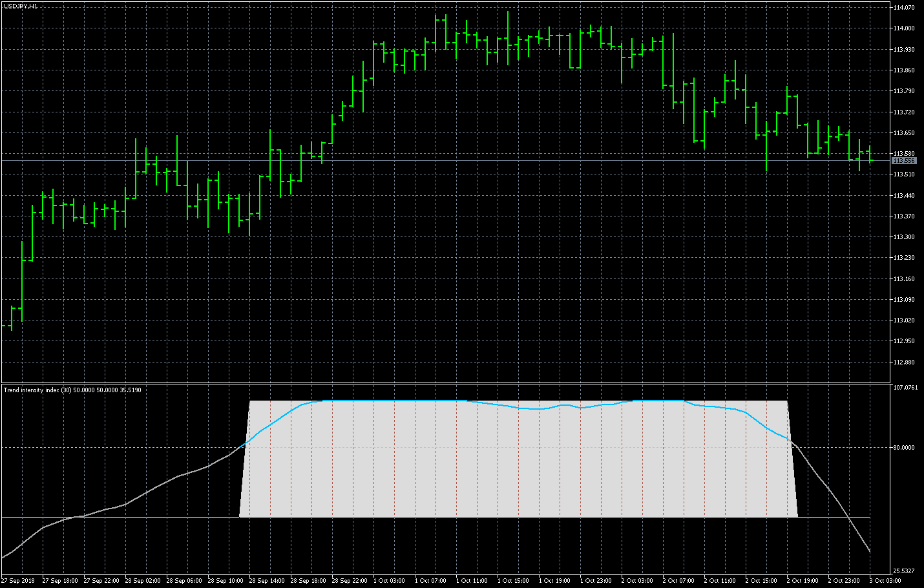Click the 25.5327 indicator scale minimum
The image size is (924, 588).
pyautogui.click(x=903, y=571)
